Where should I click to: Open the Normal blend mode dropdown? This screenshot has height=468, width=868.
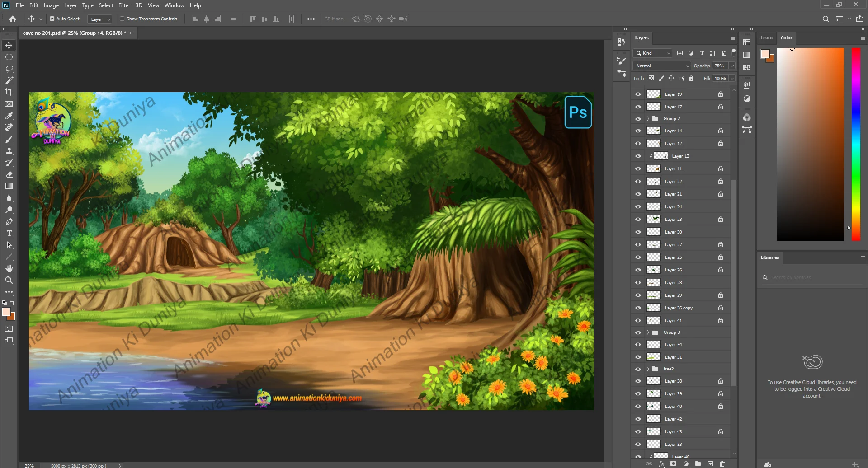click(x=662, y=66)
